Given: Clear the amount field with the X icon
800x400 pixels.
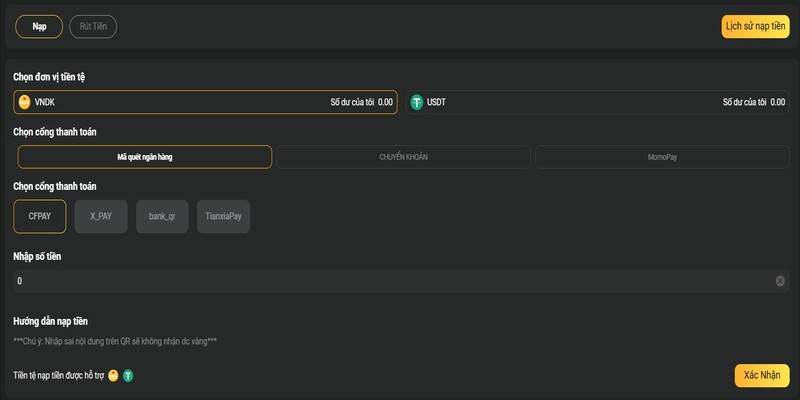Looking at the screenshot, I should (780, 281).
